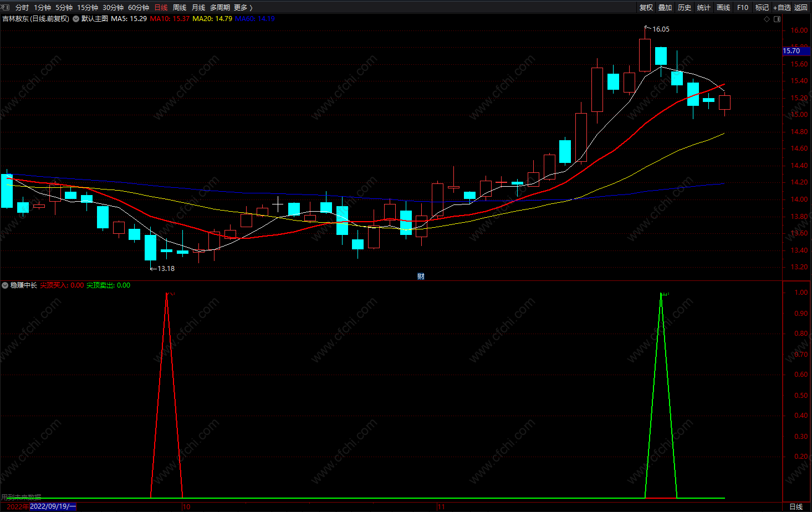
Task: Click the candle at 16.05 high
Action: [x=645, y=55]
